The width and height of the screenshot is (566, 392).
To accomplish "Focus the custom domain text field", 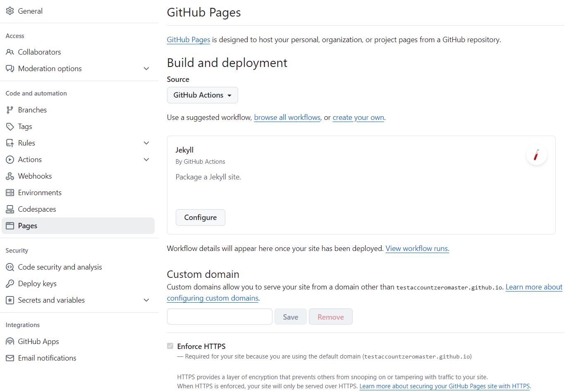I will [220, 317].
